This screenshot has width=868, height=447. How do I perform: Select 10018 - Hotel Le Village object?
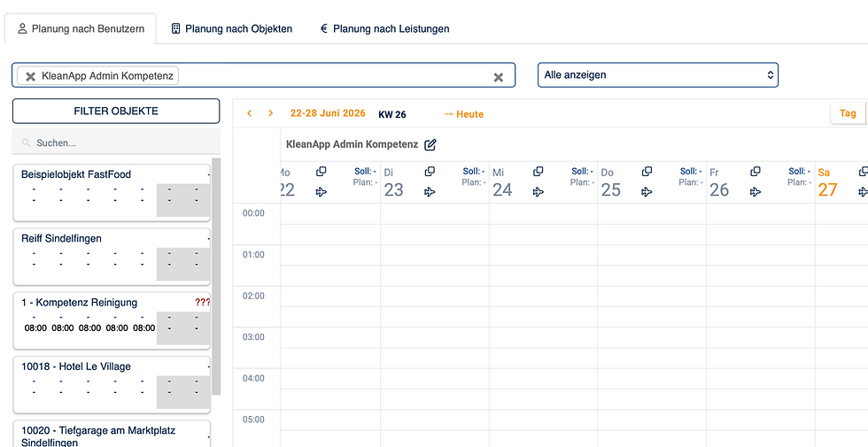tap(112, 385)
